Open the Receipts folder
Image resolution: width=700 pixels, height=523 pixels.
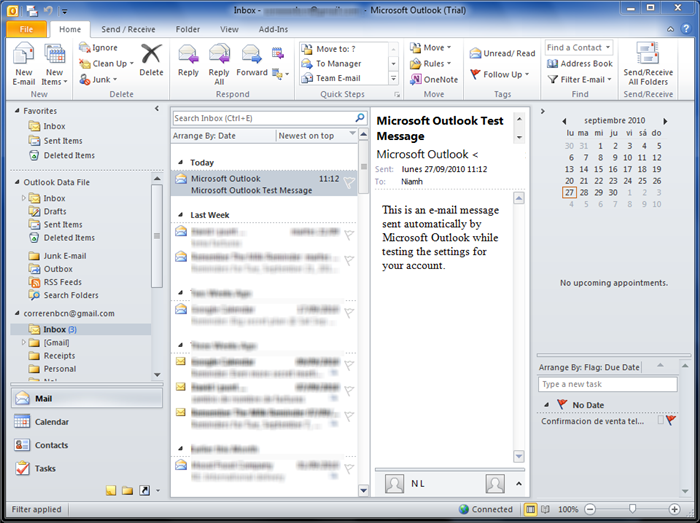tap(59, 356)
